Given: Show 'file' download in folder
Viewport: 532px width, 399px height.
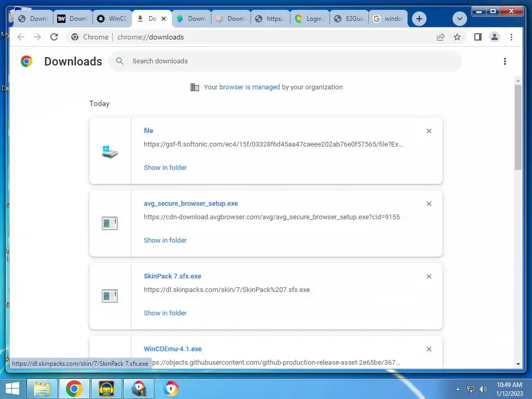Looking at the screenshot, I should pos(165,168).
